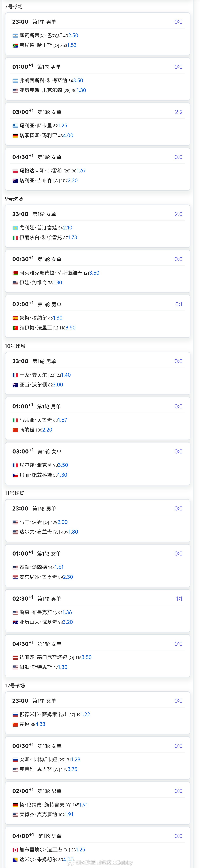Select odds 2.50 for 塞瓦斯蒂安·巴埃斯

pyautogui.click(x=73, y=35)
